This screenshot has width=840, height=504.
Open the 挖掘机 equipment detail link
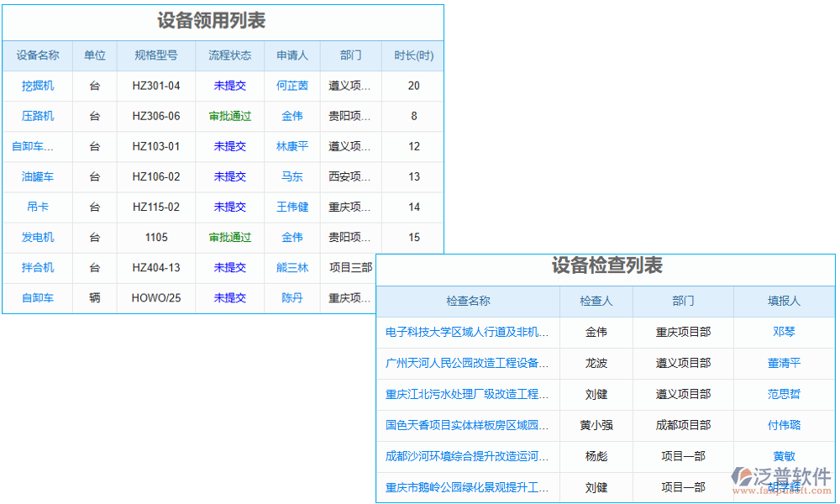pos(37,85)
